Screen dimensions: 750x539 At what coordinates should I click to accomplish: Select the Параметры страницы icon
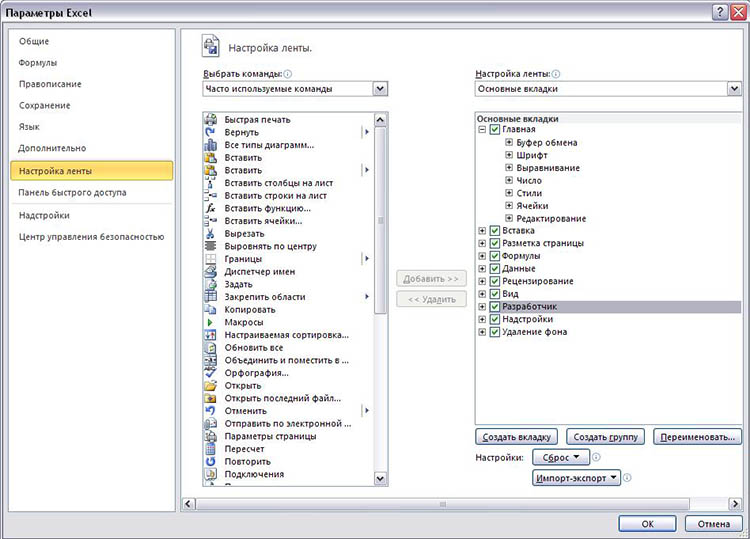(210, 436)
